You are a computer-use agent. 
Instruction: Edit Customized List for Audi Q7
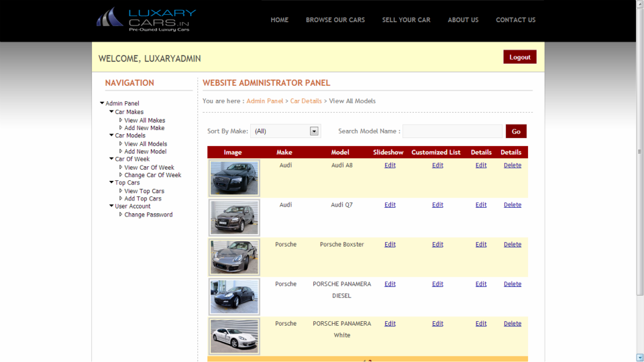point(437,205)
